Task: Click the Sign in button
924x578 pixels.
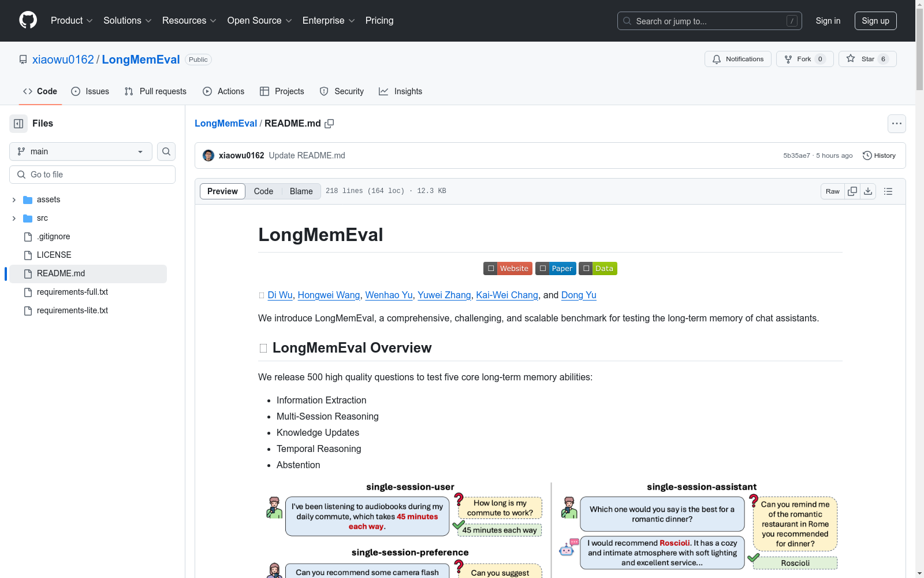Action: tap(828, 21)
